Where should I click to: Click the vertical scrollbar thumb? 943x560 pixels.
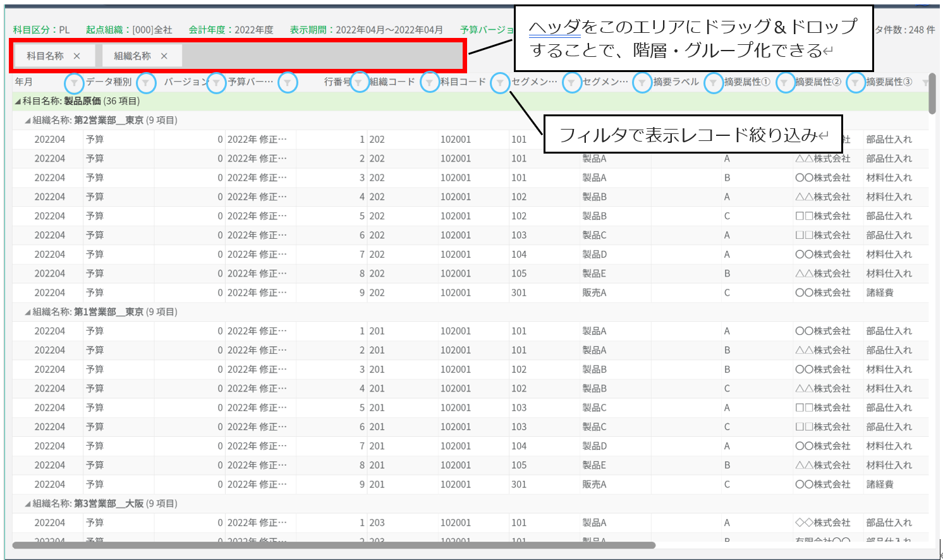[932, 94]
